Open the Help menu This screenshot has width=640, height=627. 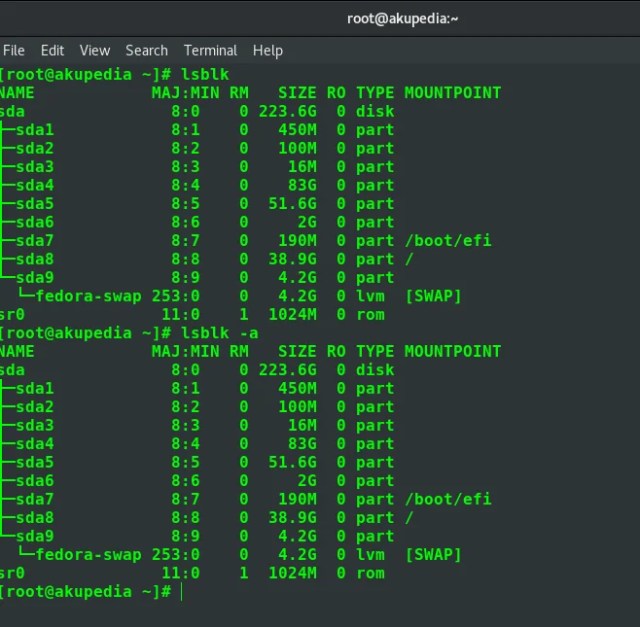coord(268,51)
